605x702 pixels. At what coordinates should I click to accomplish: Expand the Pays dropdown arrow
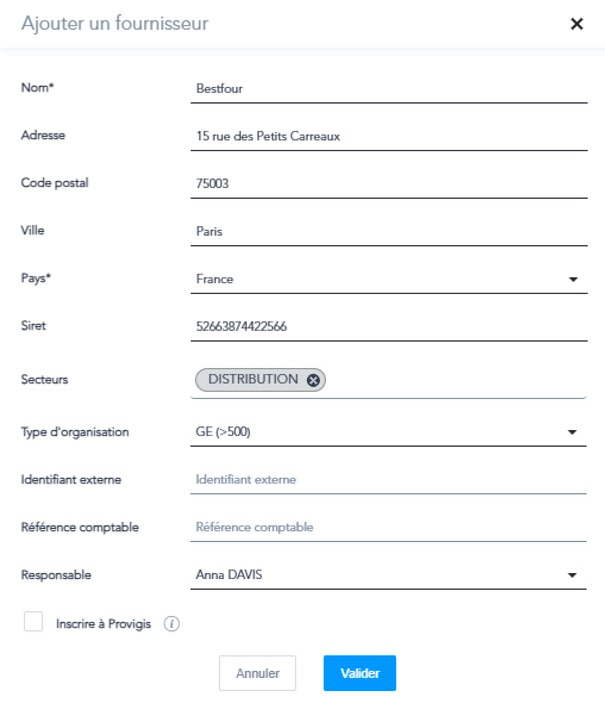pos(573,280)
